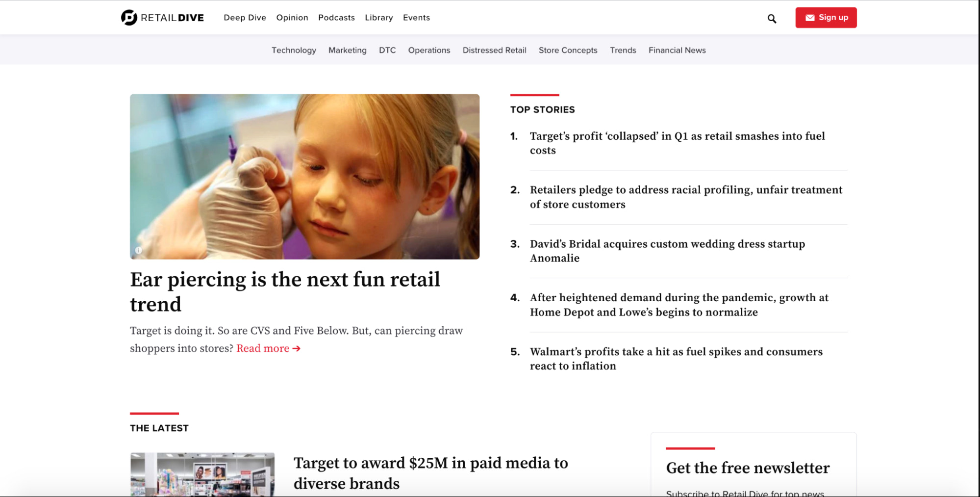Switch to the Technology topic
The height and width of the screenshot is (497, 980).
(x=294, y=50)
